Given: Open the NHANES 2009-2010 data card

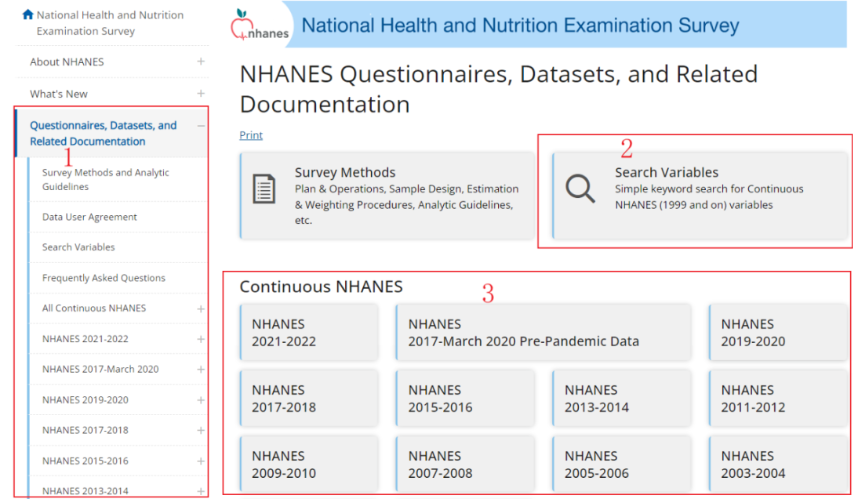Looking at the screenshot, I should pyautogui.click(x=309, y=464).
